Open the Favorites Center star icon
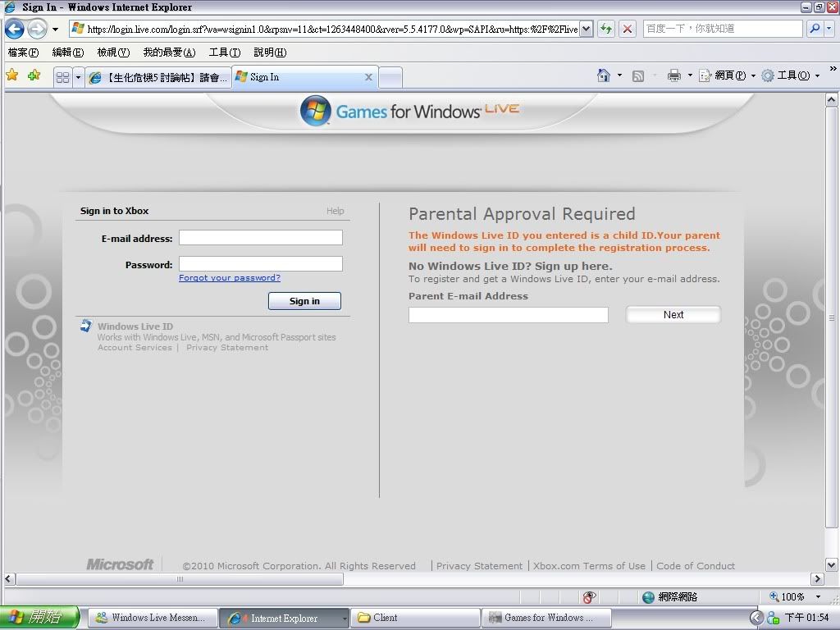 click(x=12, y=75)
